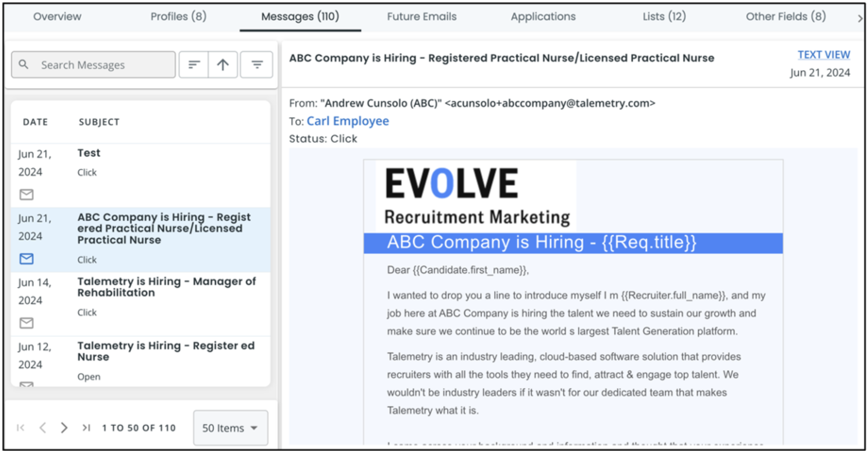868x454 pixels.
Task: Click the Status: Click text
Action: [323, 139]
